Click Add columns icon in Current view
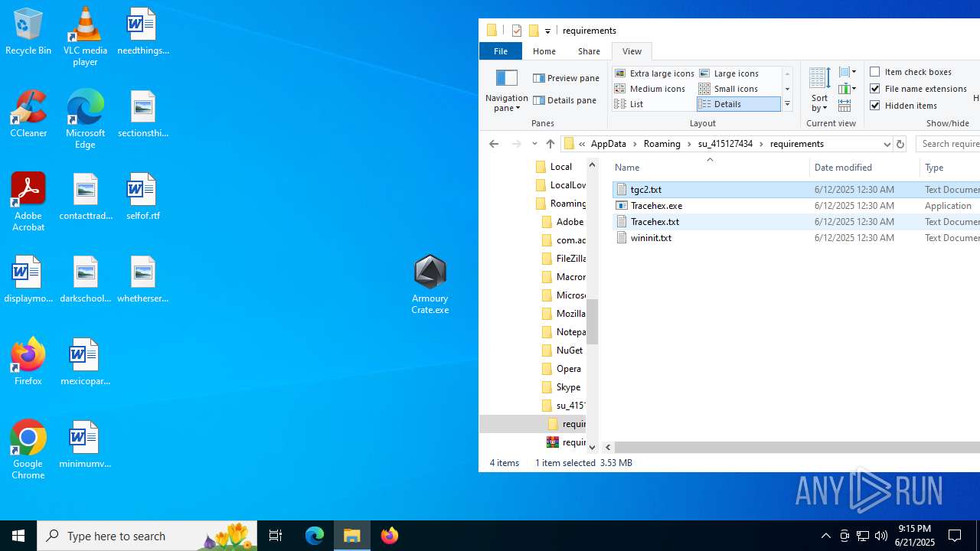The width and height of the screenshot is (980, 551). tap(847, 89)
